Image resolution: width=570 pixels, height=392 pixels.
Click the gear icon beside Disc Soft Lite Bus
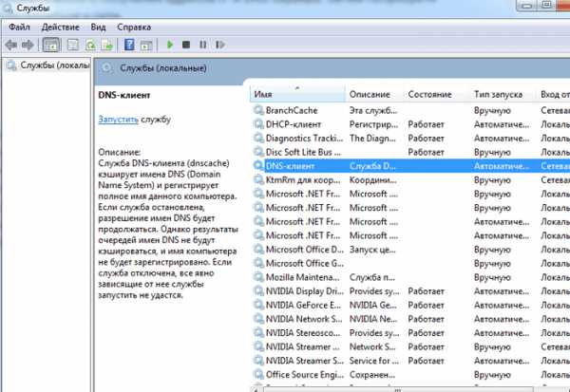(x=258, y=152)
